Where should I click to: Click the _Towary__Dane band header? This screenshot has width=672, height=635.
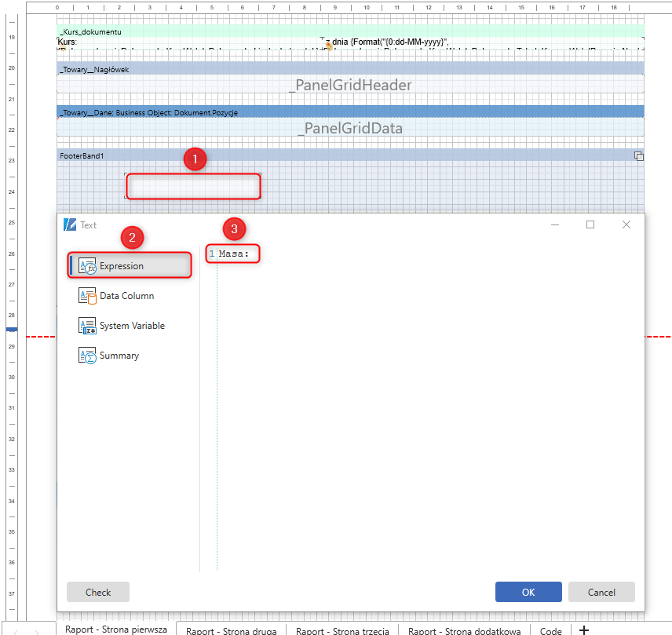tap(350, 112)
